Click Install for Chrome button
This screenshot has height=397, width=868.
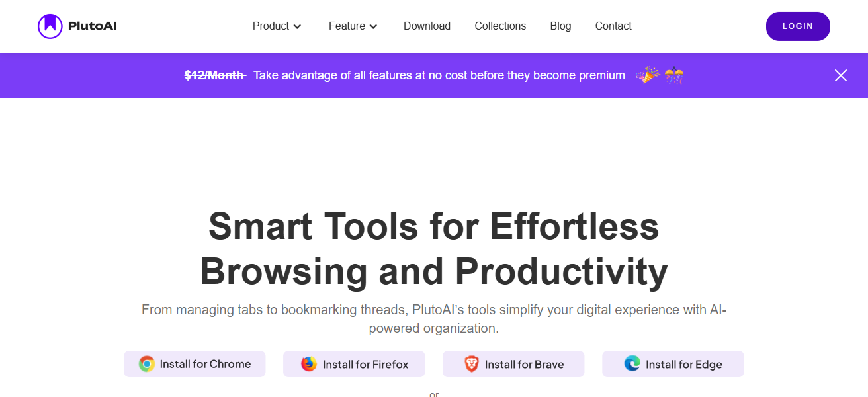coord(195,364)
